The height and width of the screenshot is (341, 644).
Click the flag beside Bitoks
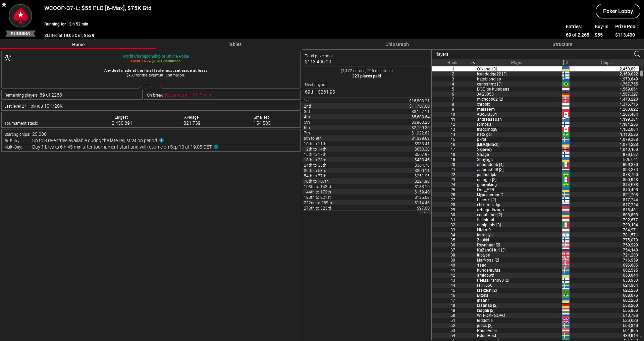[566, 295]
